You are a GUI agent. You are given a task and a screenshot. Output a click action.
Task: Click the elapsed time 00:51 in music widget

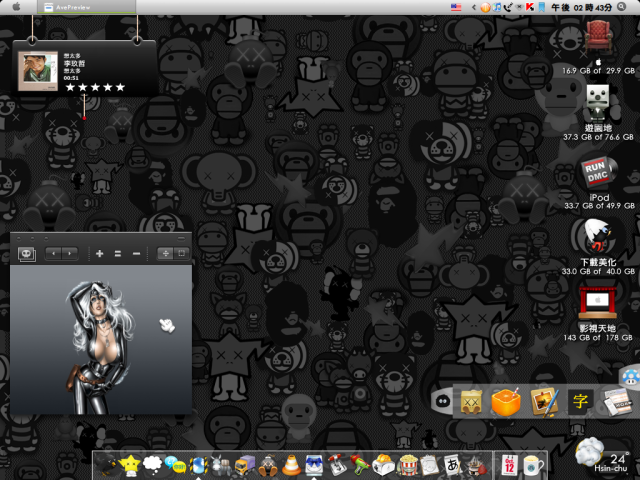pos(71,78)
